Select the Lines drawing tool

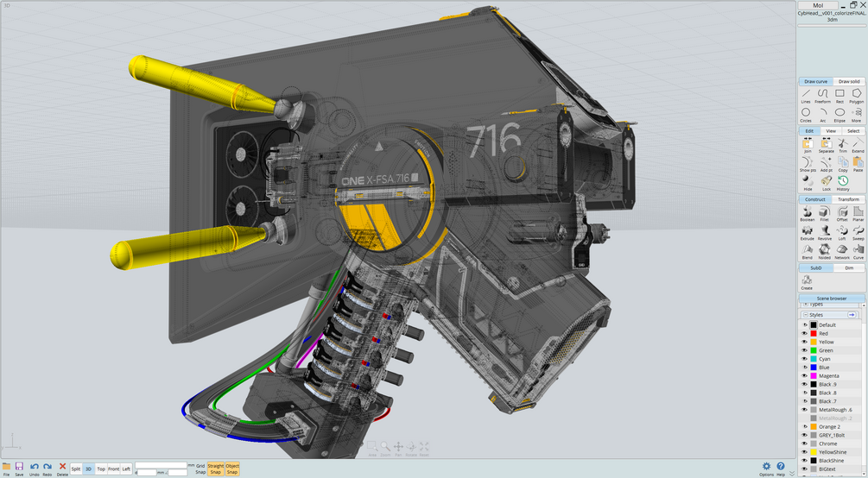(x=806, y=97)
